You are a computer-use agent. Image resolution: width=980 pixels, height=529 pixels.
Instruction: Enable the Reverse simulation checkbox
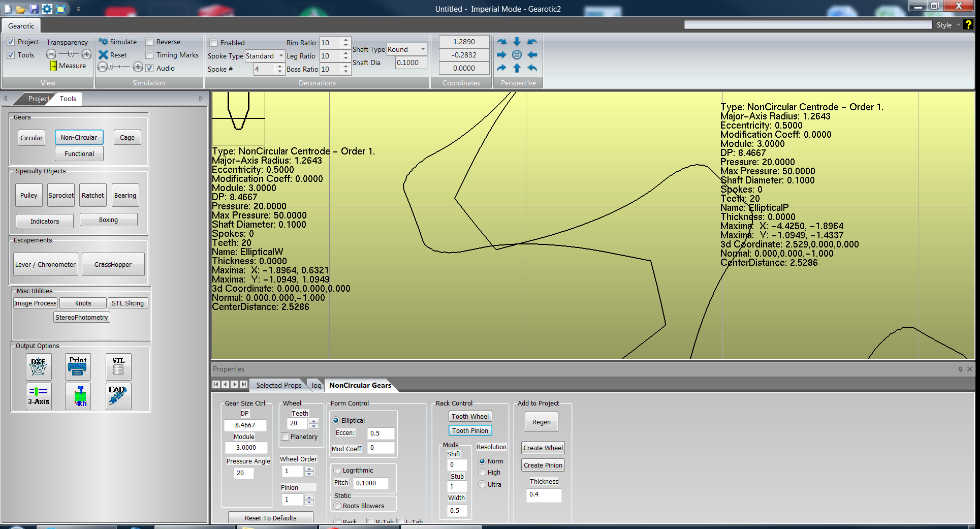pyautogui.click(x=150, y=42)
